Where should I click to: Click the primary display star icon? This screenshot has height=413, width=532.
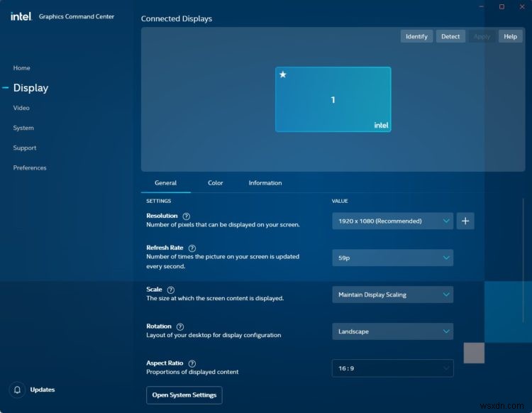click(282, 75)
